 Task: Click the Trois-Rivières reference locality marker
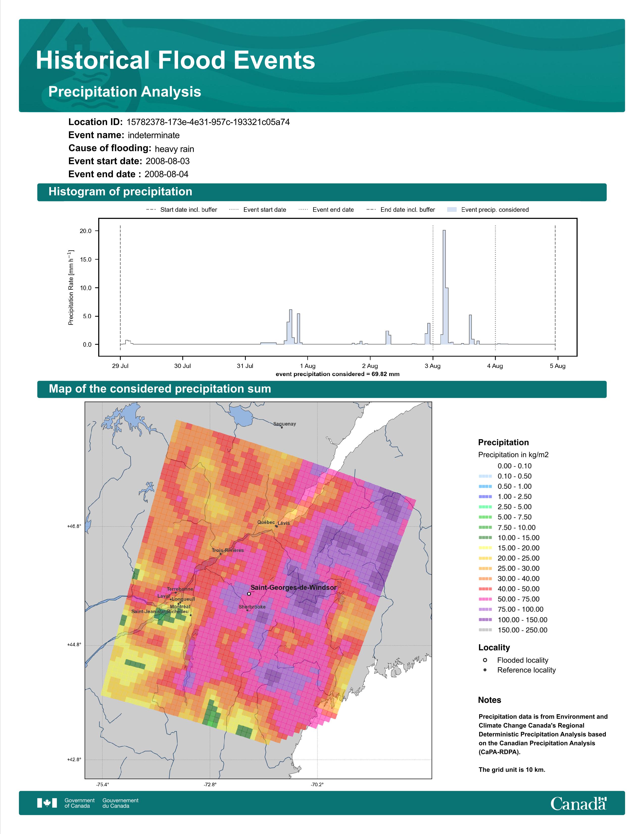(220, 554)
